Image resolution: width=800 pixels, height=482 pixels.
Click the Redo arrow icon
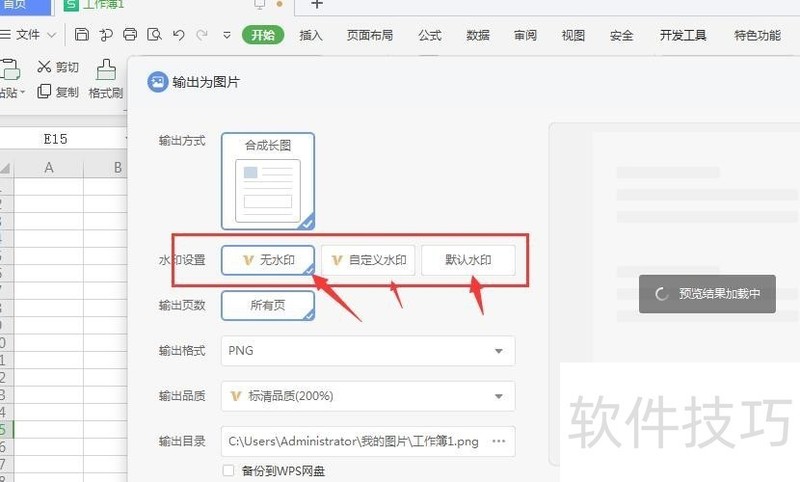tap(202, 35)
